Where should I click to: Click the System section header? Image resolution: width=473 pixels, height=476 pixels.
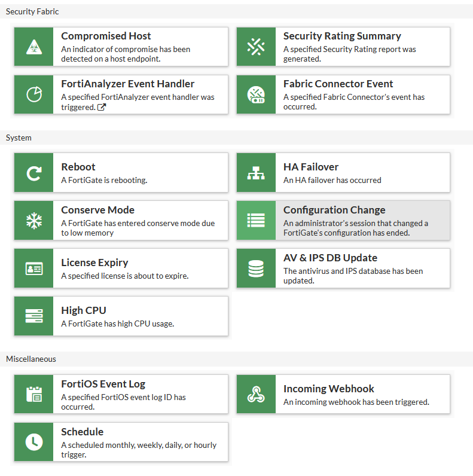click(19, 138)
